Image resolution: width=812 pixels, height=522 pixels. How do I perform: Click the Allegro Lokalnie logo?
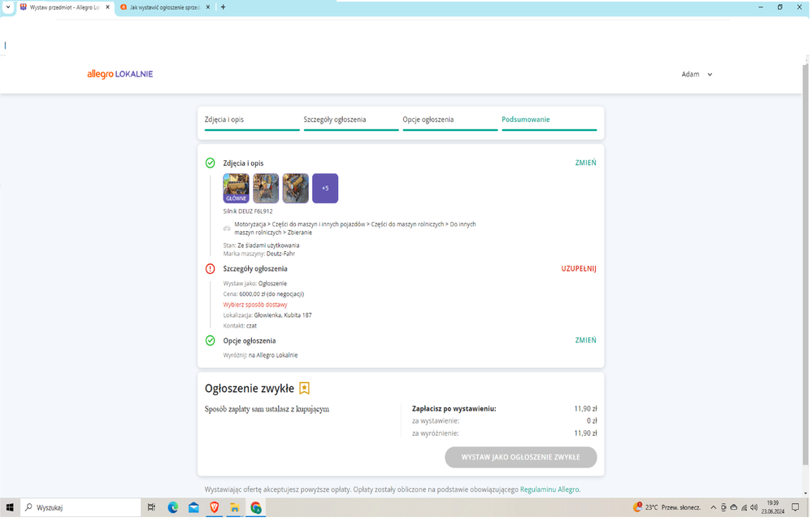[x=119, y=74]
